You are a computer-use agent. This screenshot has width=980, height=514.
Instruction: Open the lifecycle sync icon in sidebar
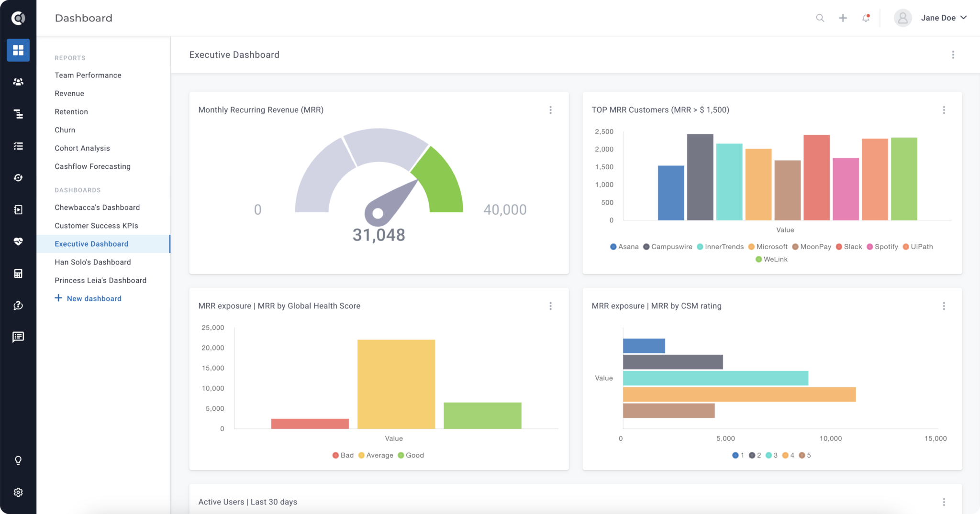18,177
